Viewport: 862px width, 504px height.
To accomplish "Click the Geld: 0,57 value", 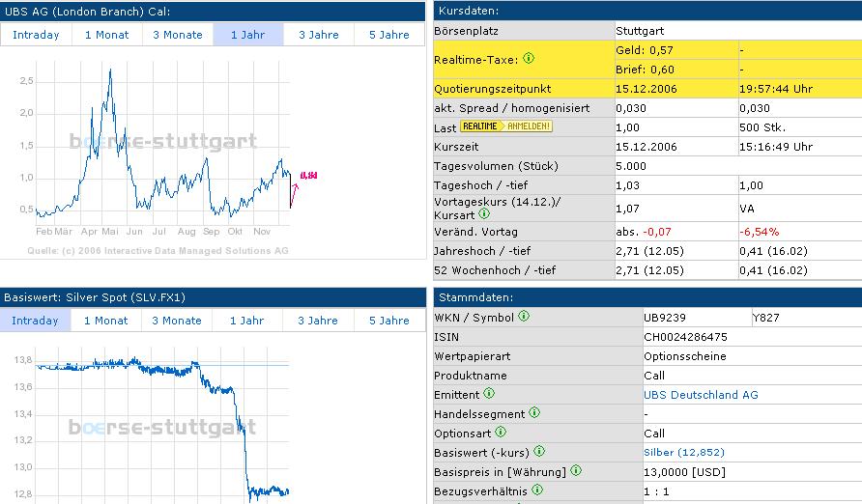I will [x=645, y=50].
